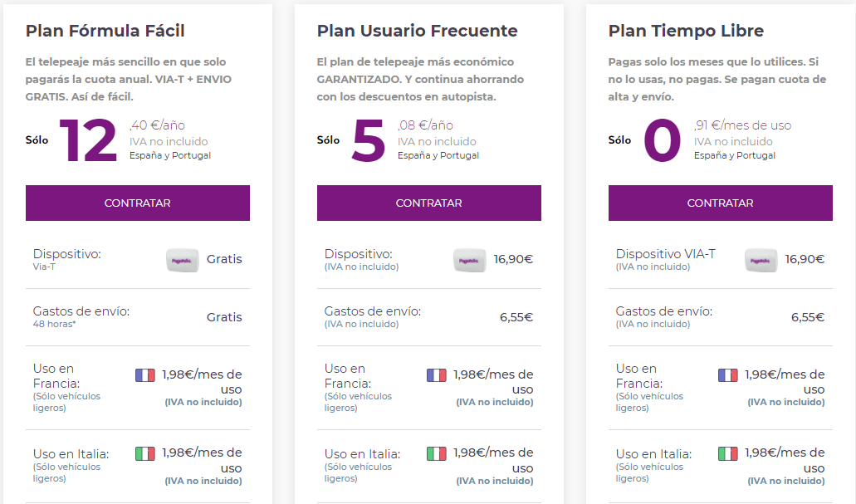The width and height of the screenshot is (856, 504).
Task: Click the French flag in Plan Fórmula Fácil
Action: 145,375
